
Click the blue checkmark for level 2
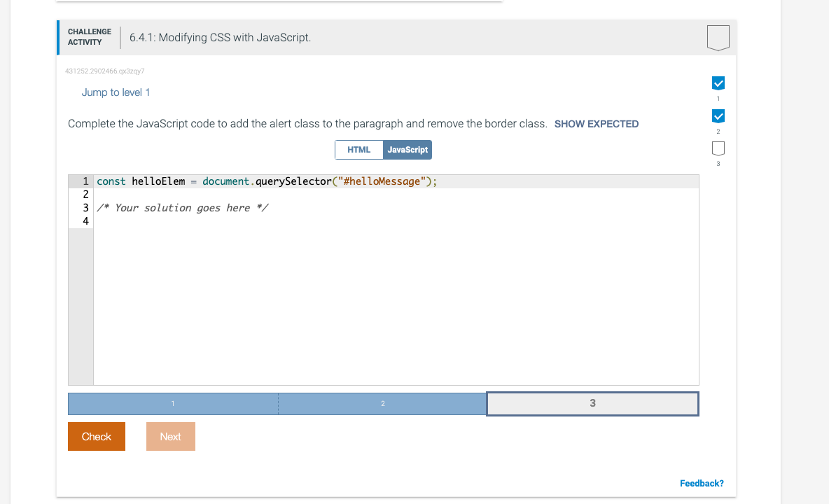pyautogui.click(x=718, y=115)
